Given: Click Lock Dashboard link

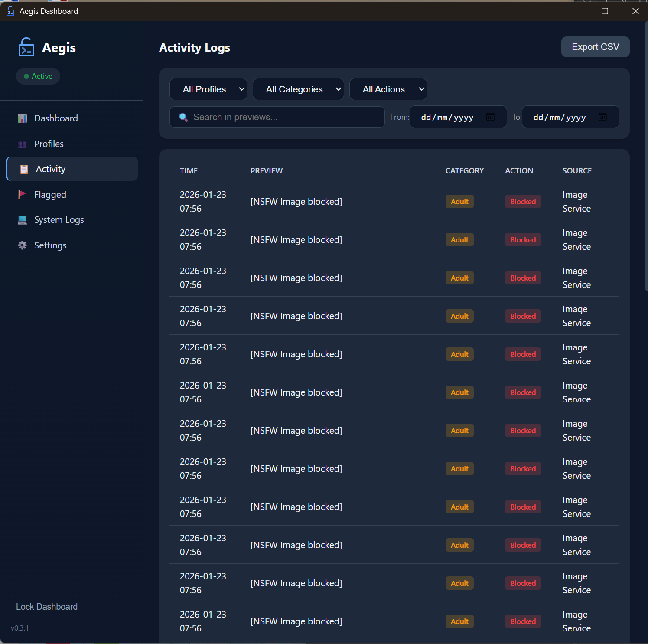Looking at the screenshot, I should coord(47,607).
